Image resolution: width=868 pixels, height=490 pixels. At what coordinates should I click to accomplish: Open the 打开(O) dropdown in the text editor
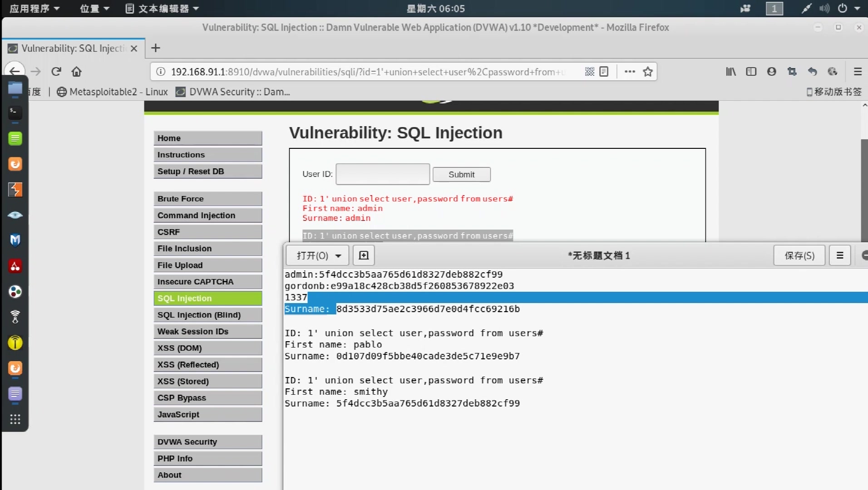[x=316, y=255]
